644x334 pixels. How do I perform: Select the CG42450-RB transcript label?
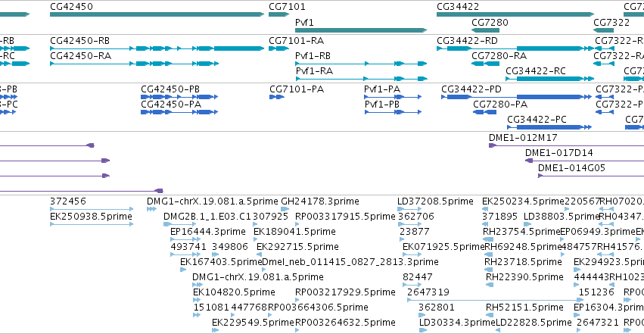pos(80,41)
